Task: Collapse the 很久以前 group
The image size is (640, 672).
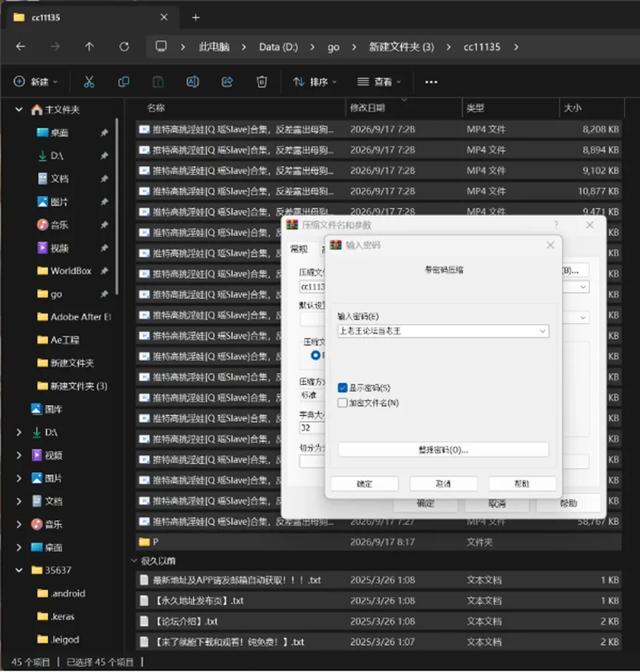Action: point(134,561)
